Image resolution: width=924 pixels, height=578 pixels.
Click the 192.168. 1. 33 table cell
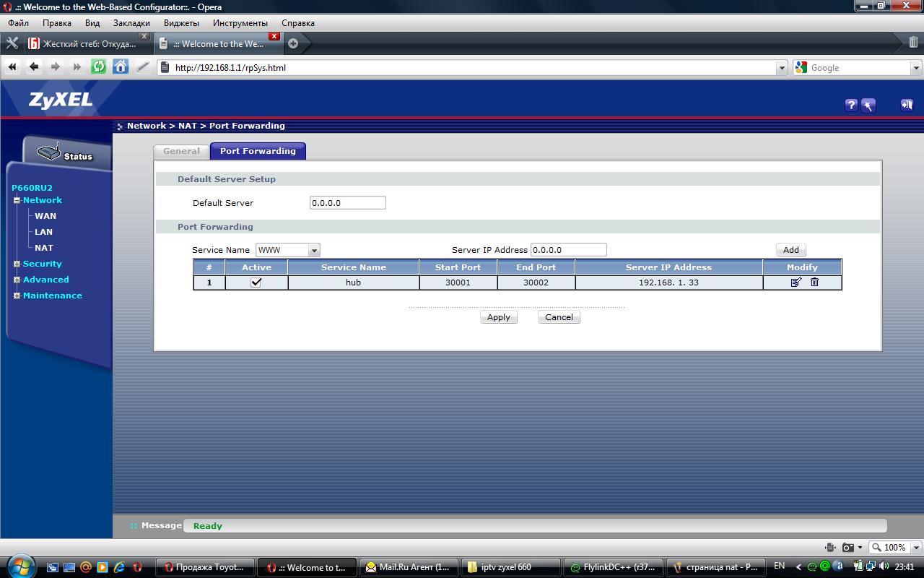pos(668,282)
